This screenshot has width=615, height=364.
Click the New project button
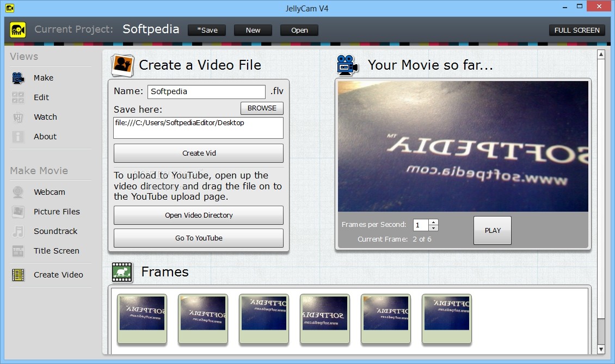[253, 30]
